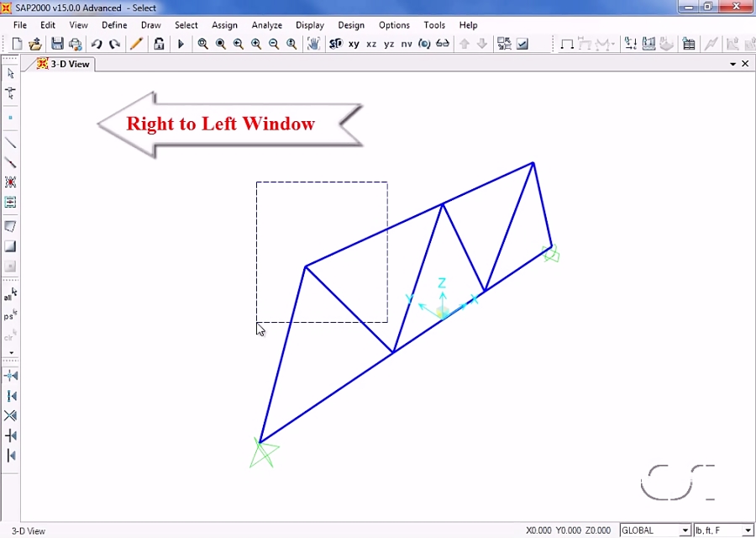Clear current selection using the 'clr' button
This screenshot has width=756, height=538.
pyautogui.click(x=9, y=336)
